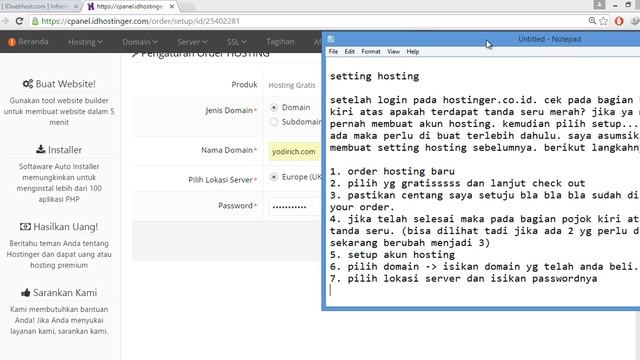Click 'setting hosting' line in Notepad

[x=374, y=76]
